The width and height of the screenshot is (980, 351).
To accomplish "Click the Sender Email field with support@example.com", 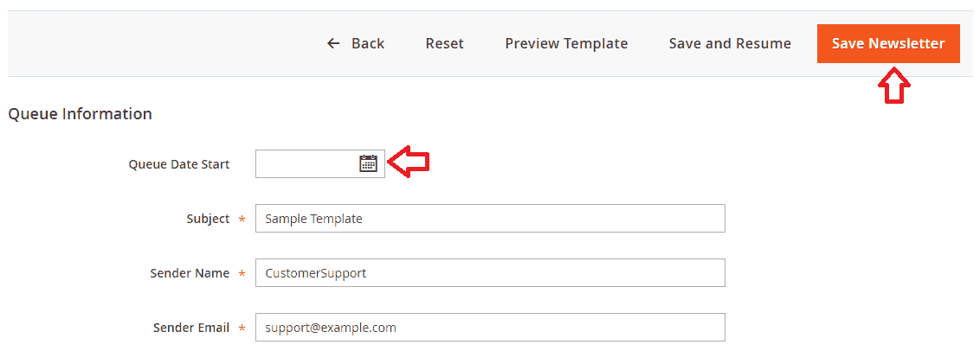I will [x=490, y=328].
